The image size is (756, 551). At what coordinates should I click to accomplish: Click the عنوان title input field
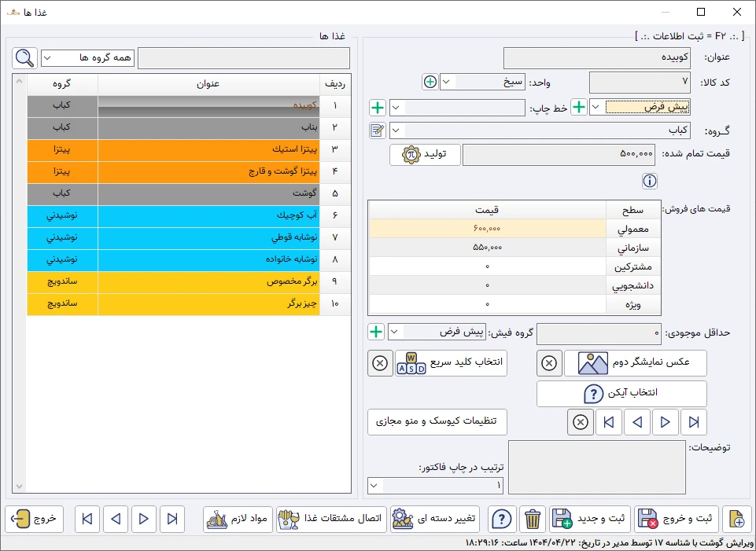point(597,58)
